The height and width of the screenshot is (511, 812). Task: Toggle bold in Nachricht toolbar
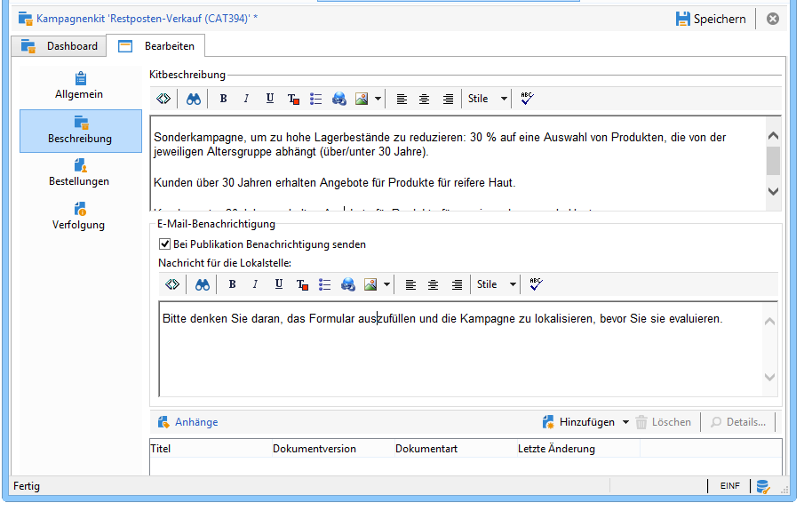click(x=232, y=284)
